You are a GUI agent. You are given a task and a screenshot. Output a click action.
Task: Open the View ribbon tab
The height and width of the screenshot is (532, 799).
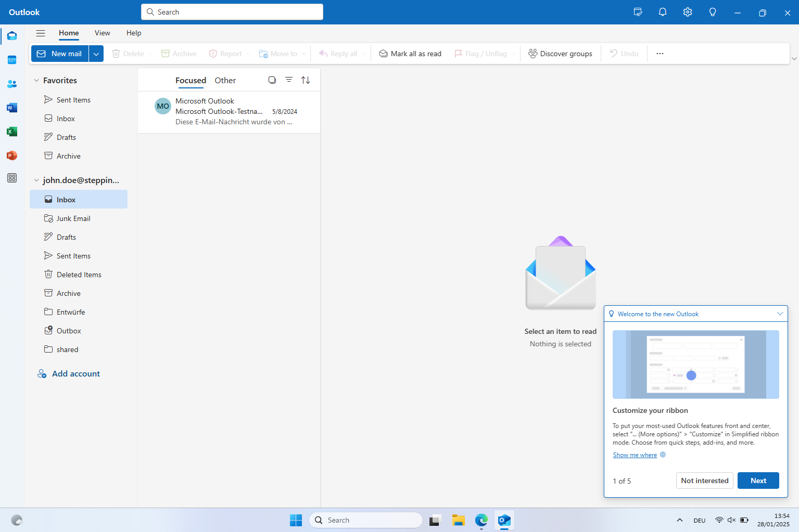[102, 33]
